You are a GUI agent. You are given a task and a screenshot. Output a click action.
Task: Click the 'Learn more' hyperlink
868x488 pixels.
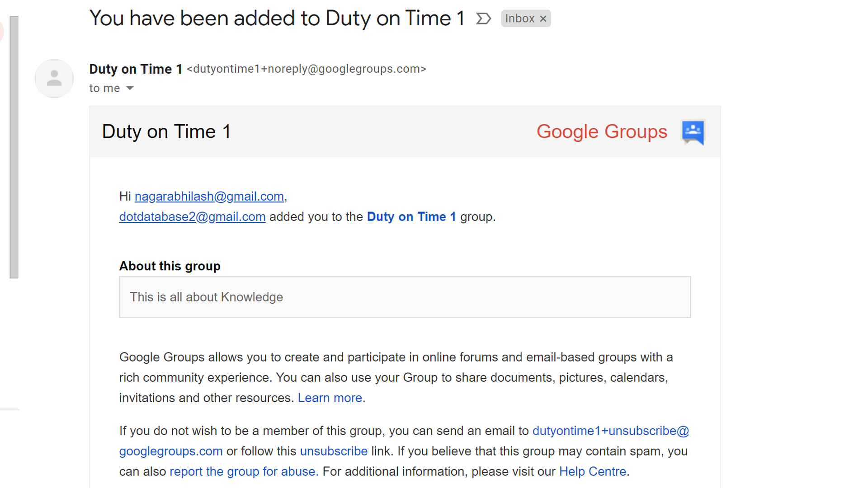pyautogui.click(x=330, y=398)
